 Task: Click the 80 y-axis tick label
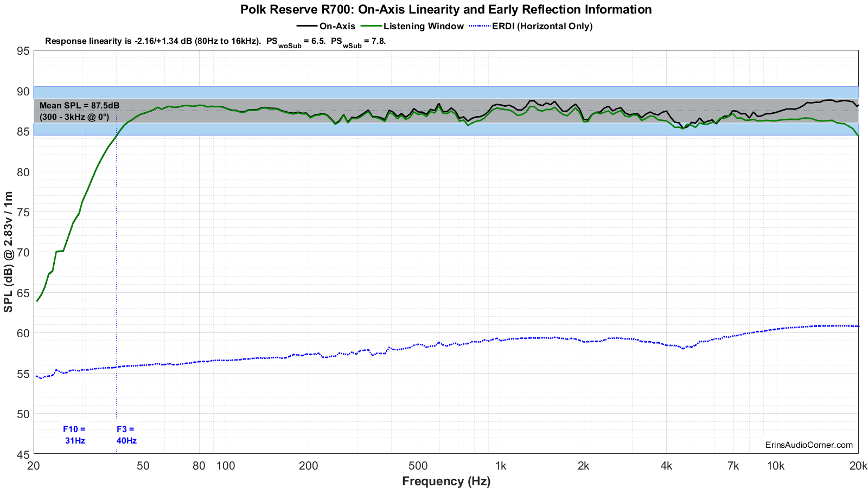click(x=23, y=172)
